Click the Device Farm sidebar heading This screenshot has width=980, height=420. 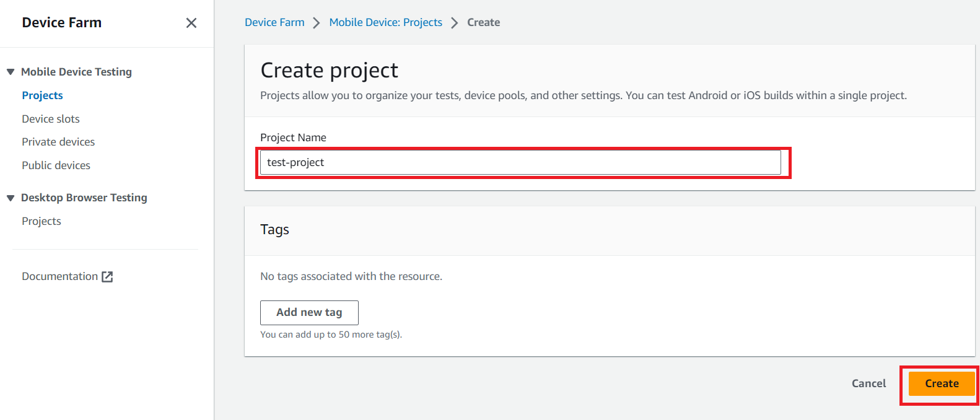(61, 22)
